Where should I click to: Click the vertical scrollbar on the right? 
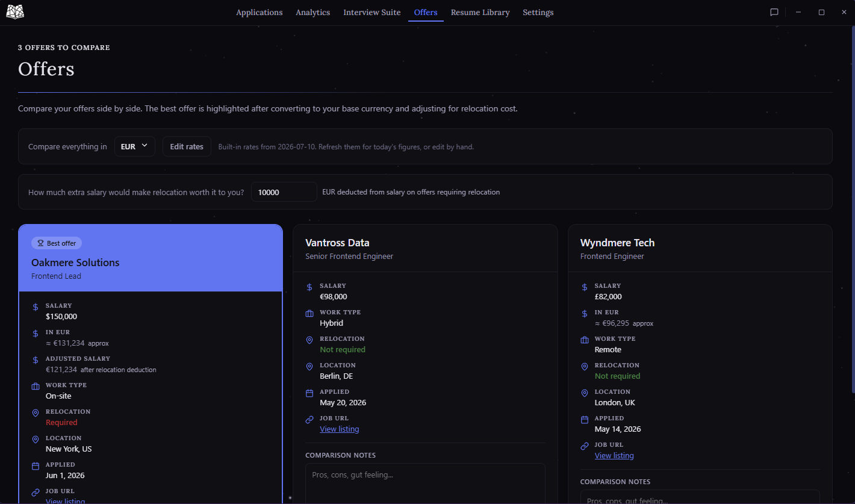(x=852, y=211)
